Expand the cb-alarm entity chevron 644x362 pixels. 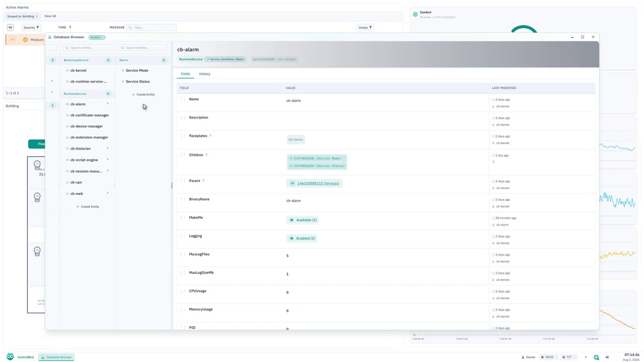[108, 104]
